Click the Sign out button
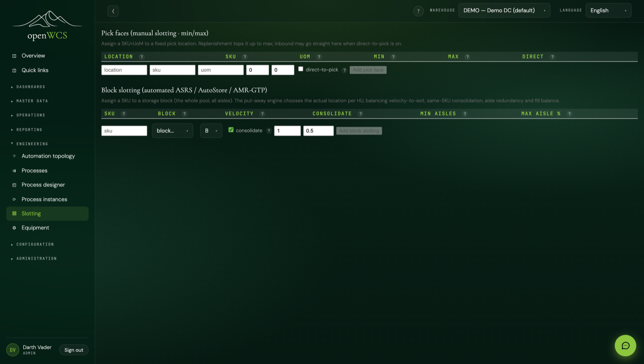Viewport: 644px width, 364px height. coord(74,350)
